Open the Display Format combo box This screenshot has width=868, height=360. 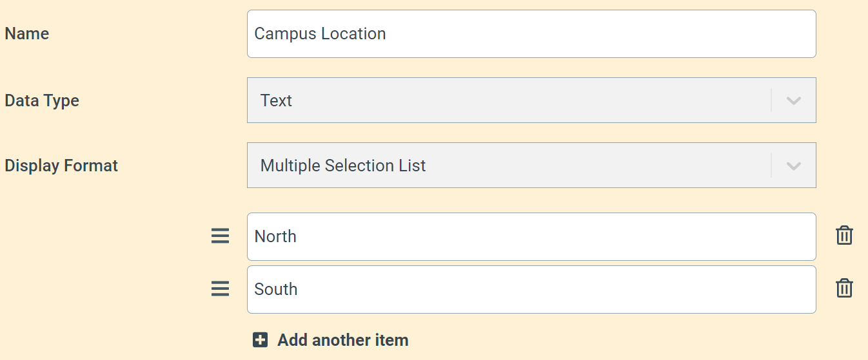point(531,166)
